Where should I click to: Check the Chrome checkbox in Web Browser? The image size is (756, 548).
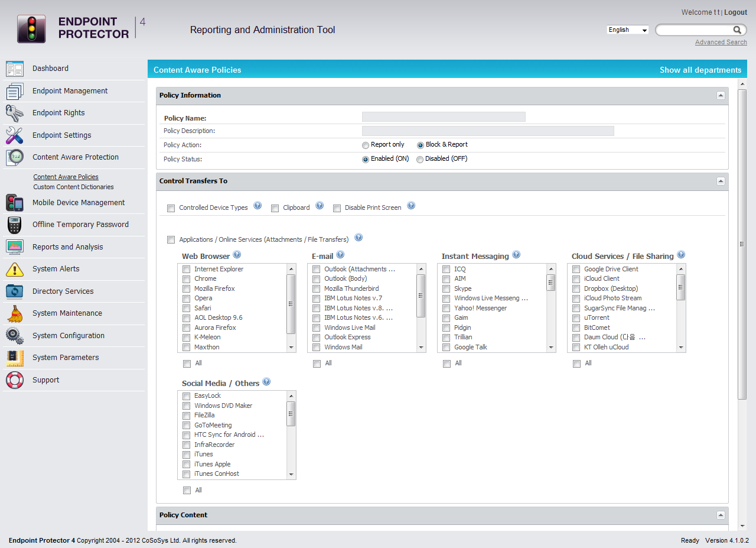pos(187,279)
